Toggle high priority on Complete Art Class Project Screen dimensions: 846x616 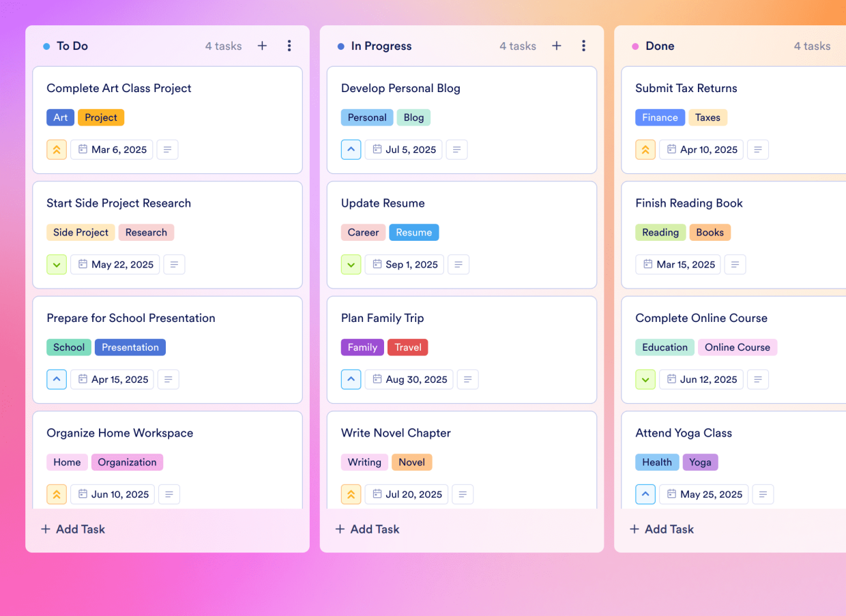click(x=57, y=149)
